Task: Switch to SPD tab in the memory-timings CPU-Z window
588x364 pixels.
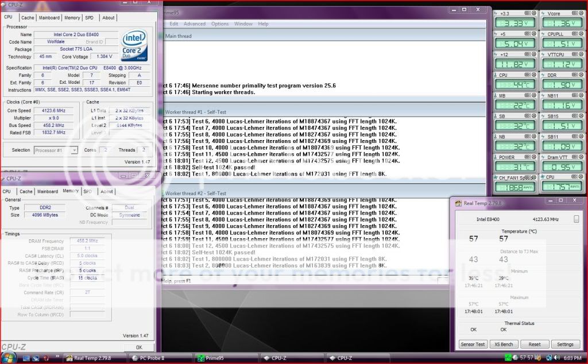Action: pyautogui.click(x=87, y=192)
